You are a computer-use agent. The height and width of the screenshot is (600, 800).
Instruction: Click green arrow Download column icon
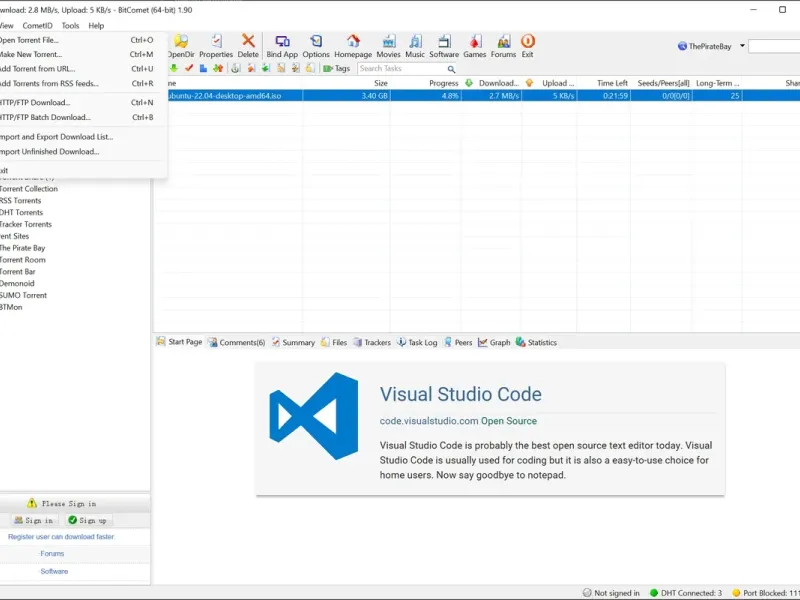click(469, 83)
